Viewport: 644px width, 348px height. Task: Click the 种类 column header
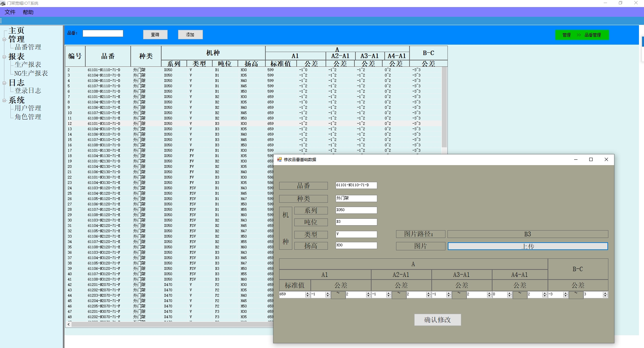[146, 56]
